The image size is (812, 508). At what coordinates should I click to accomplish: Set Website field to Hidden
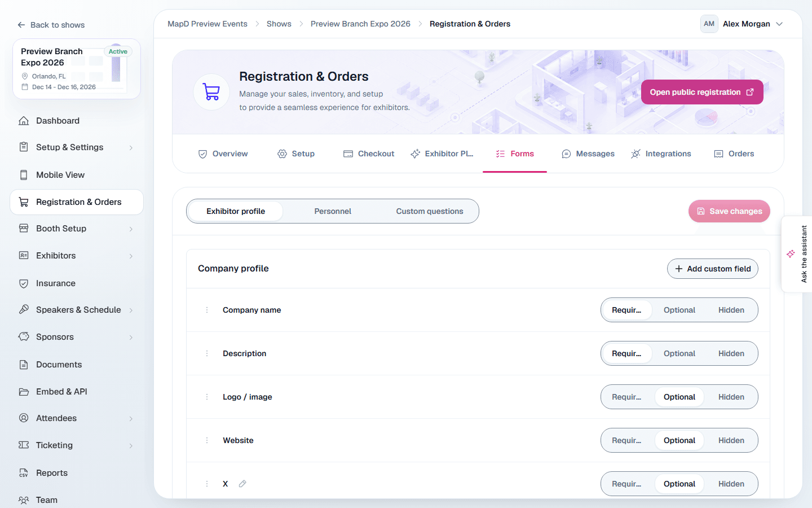point(731,440)
